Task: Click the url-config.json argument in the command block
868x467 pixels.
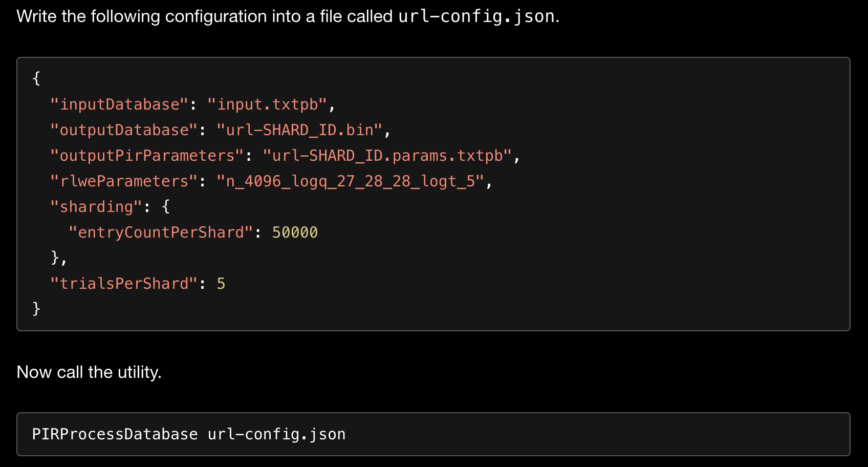Action: click(276, 434)
